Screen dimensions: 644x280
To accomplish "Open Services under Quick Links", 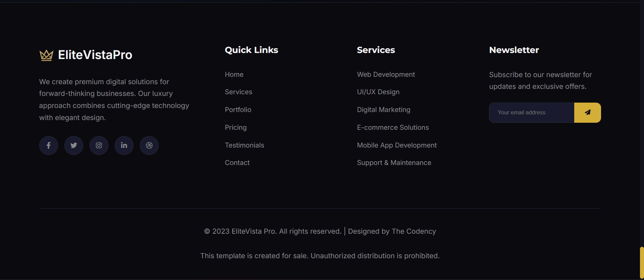I will coord(238,92).
